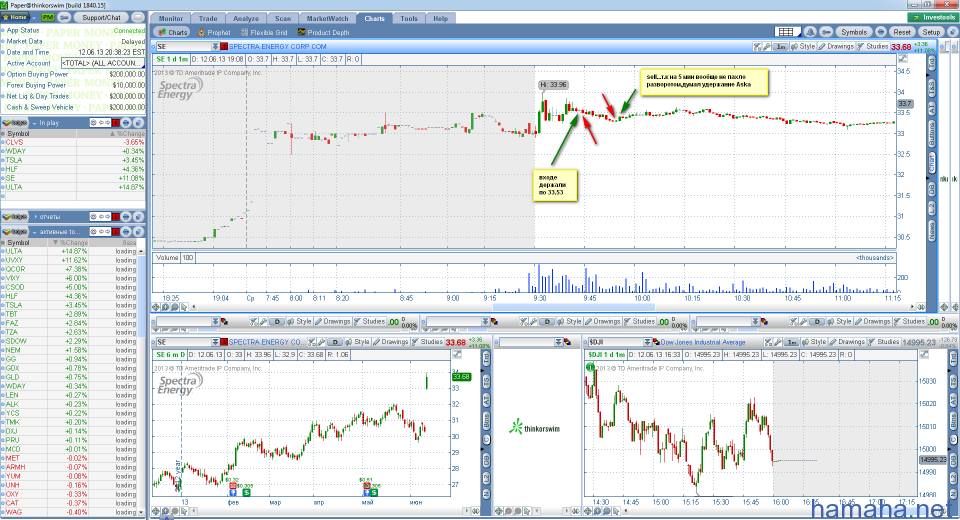Screen dimensions: 960x520
Task: Click the T&S side tab on main chart
Action: 932,88
